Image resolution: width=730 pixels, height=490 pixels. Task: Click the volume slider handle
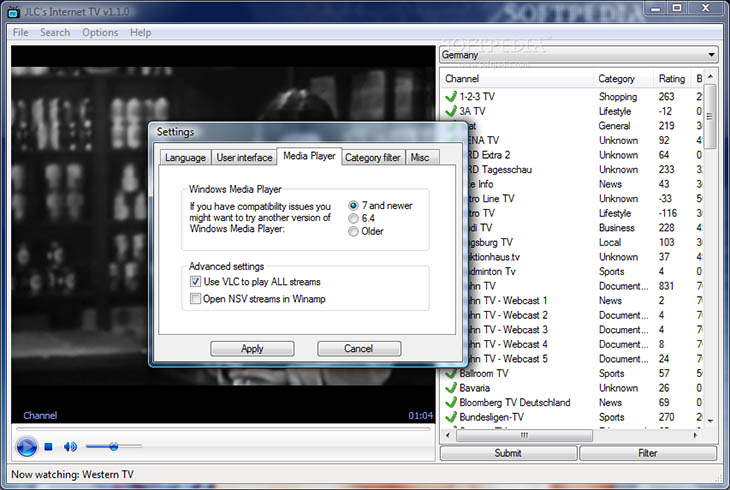point(114,446)
